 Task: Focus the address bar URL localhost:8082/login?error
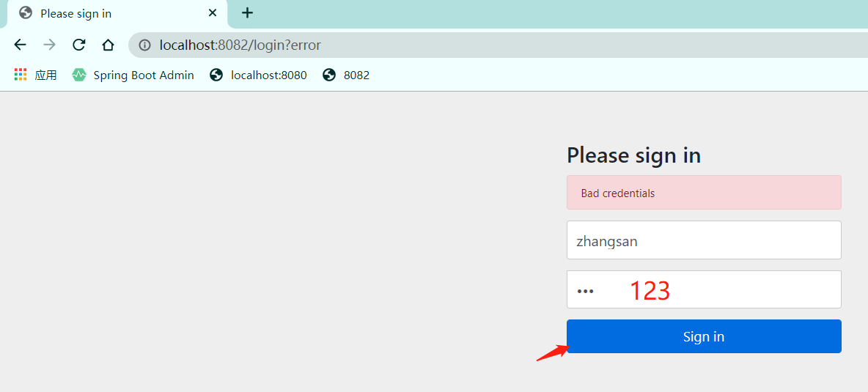(x=240, y=45)
